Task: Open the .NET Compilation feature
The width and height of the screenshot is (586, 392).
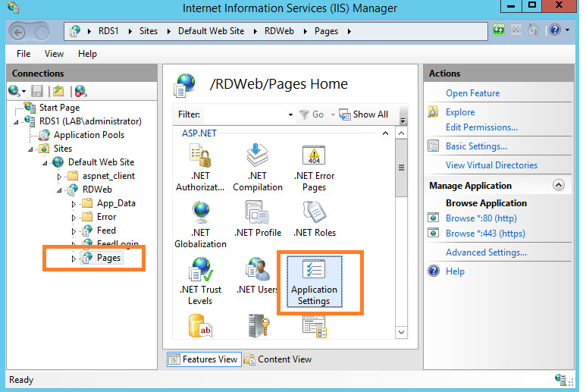Action: (258, 168)
